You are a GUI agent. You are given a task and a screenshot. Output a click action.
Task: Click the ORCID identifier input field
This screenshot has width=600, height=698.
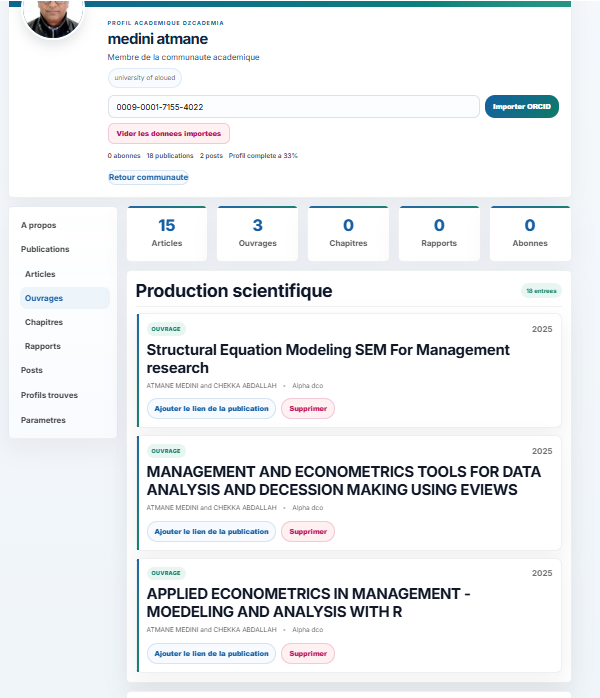(x=293, y=107)
